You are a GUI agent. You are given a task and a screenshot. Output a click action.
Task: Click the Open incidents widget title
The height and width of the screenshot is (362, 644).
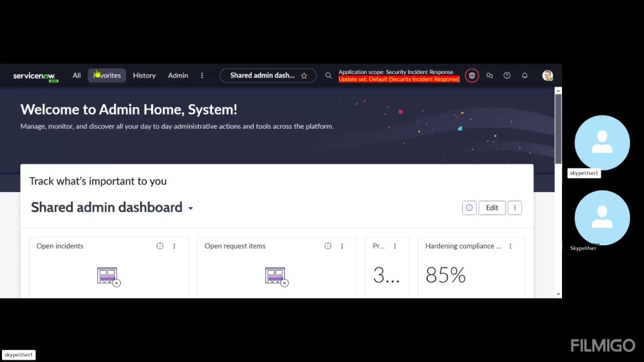coord(60,246)
